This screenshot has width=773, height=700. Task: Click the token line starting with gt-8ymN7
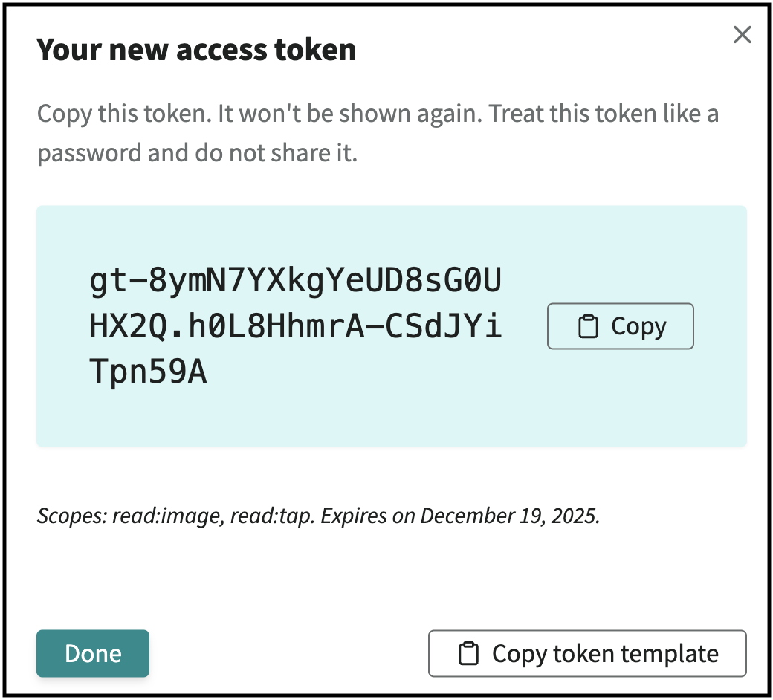(x=296, y=282)
